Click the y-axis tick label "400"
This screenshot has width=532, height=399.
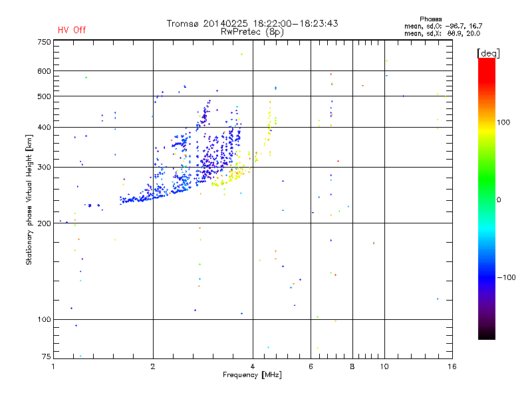click(x=44, y=127)
